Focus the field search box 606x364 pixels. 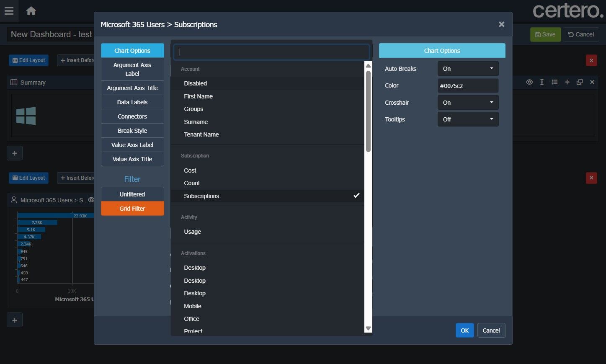[x=271, y=52]
